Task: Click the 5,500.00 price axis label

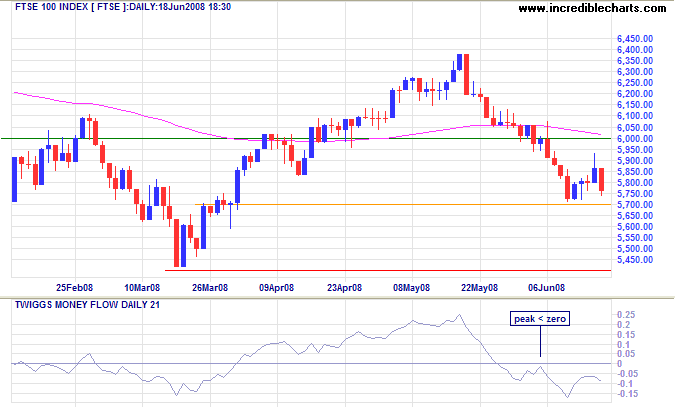Action: (635, 249)
